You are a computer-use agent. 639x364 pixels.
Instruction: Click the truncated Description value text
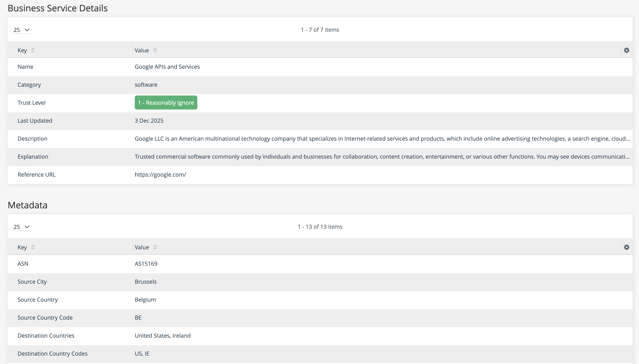382,139
